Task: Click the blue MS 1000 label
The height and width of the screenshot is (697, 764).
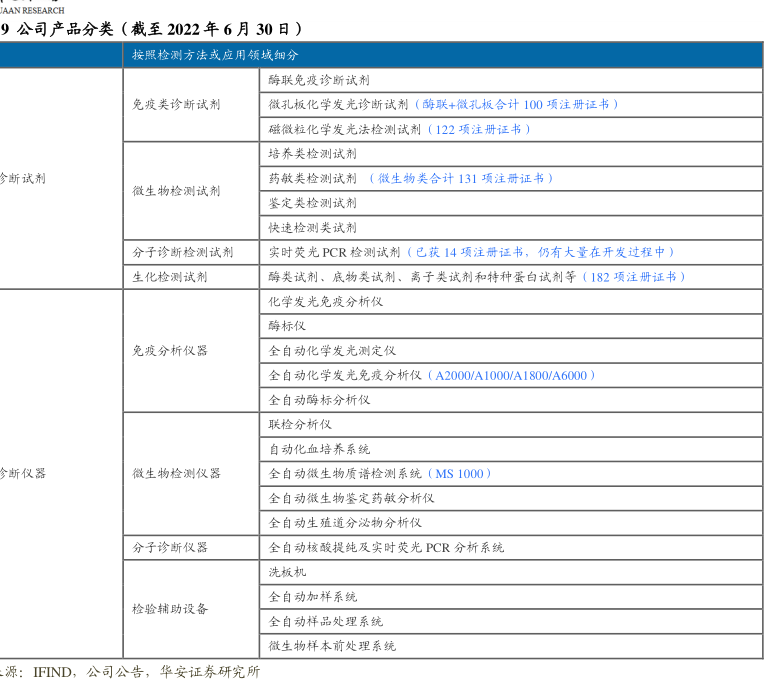Action: tap(459, 474)
